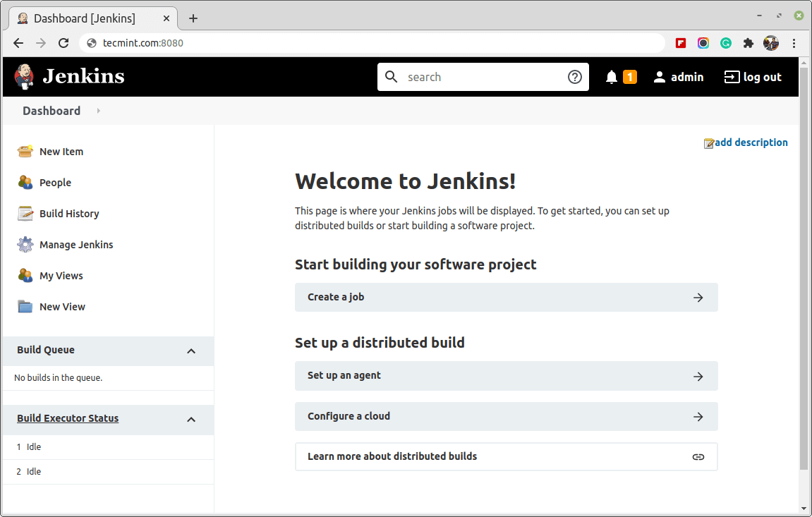Click the My Views icon
The height and width of the screenshot is (517, 812).
[25, 275]
